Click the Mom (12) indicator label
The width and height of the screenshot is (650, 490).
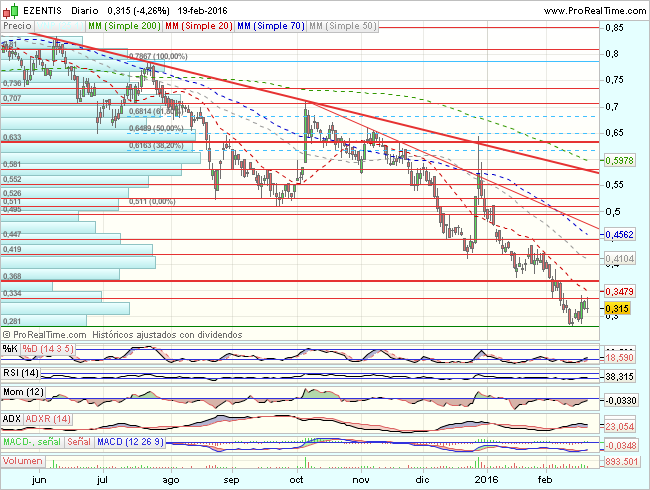coord(23,392)
